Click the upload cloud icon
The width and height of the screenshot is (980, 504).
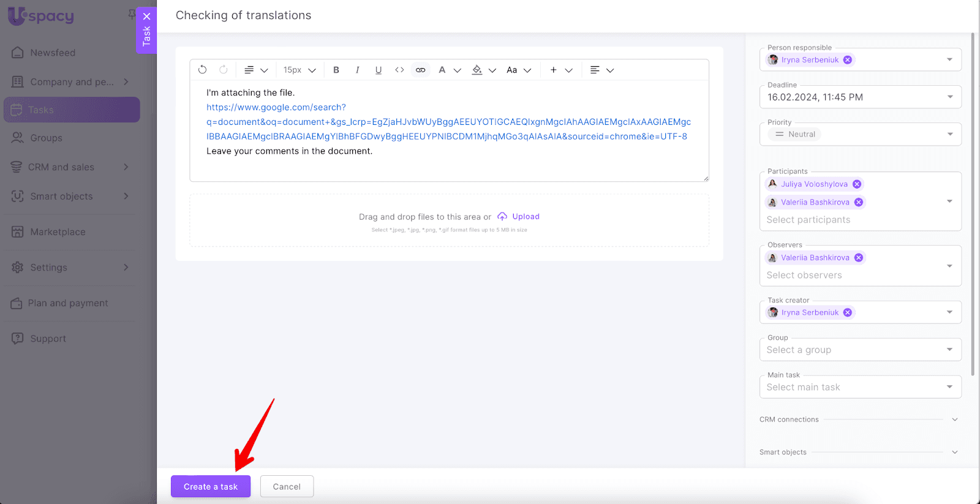502,217
